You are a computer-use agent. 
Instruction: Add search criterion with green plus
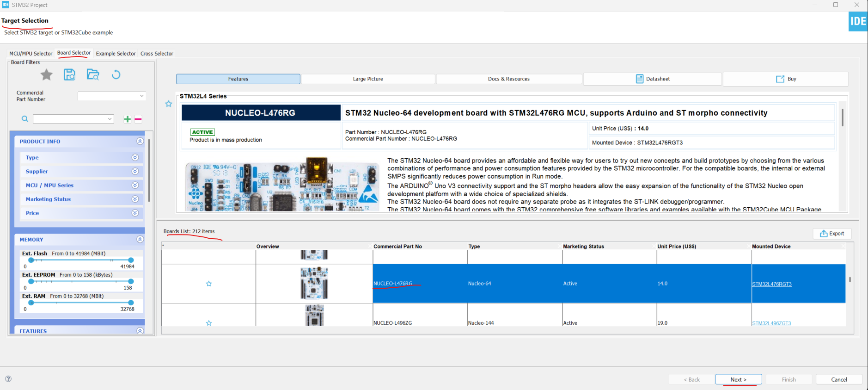pos(127,119)
